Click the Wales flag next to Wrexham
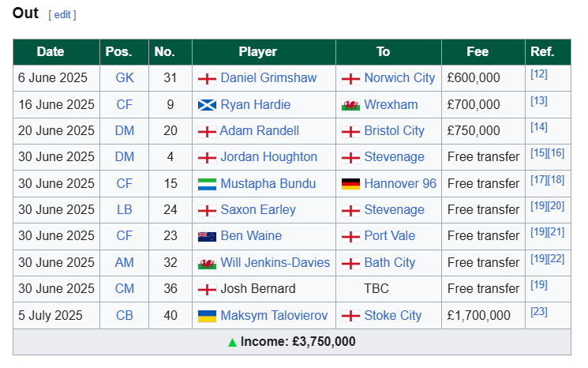Viewport: 588px width, 368px height. pyautogui.click(x=350, y=105)
